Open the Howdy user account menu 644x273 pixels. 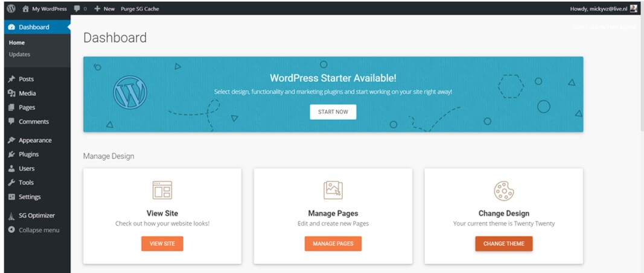[x=598, y=9]
